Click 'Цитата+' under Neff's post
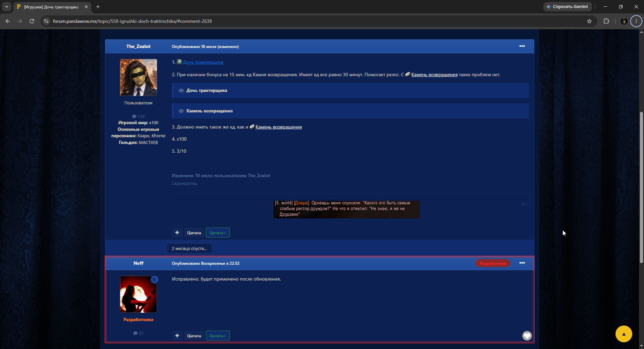644x349 pixels. [x=218, y=336]
